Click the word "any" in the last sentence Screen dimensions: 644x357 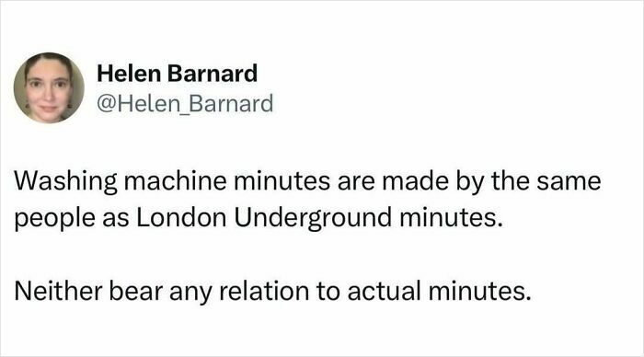(x=190, y=293)
